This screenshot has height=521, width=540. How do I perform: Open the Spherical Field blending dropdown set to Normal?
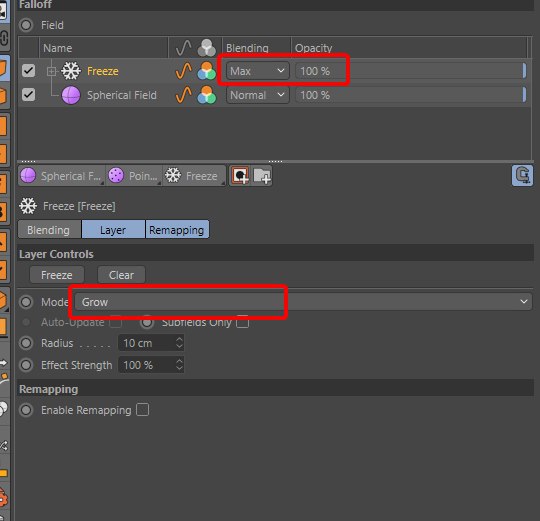[257, 95]
